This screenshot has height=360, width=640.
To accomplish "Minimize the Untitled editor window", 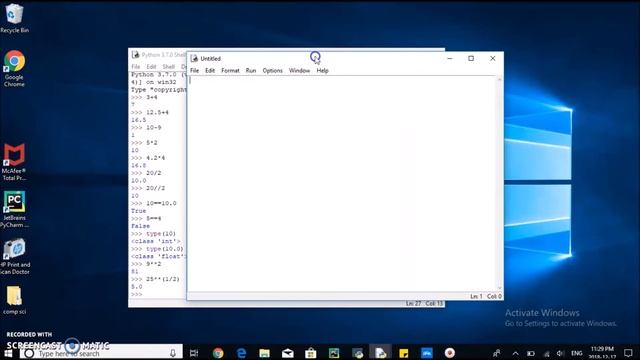I will 450,58.
